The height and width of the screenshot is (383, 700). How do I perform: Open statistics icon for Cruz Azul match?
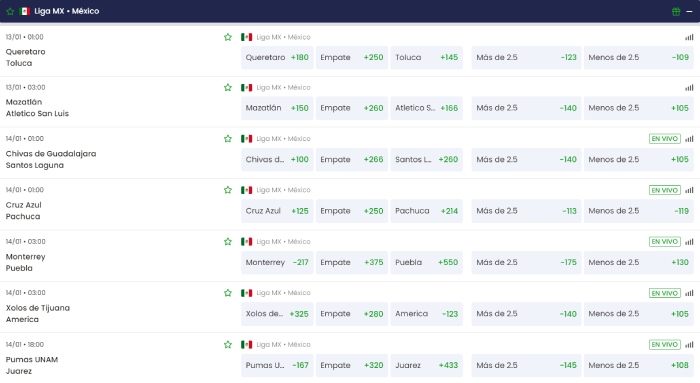(x=689, y=190)
